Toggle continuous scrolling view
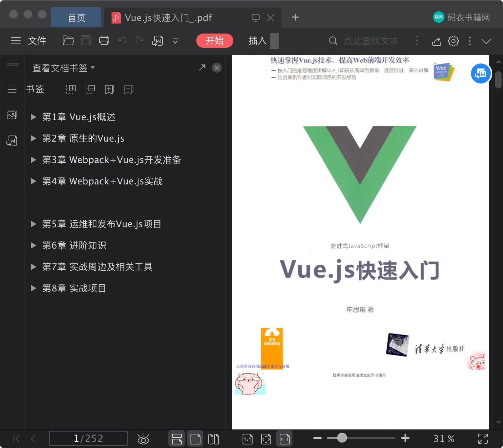This screenshot has width=503, height=448. coord(177,439)
